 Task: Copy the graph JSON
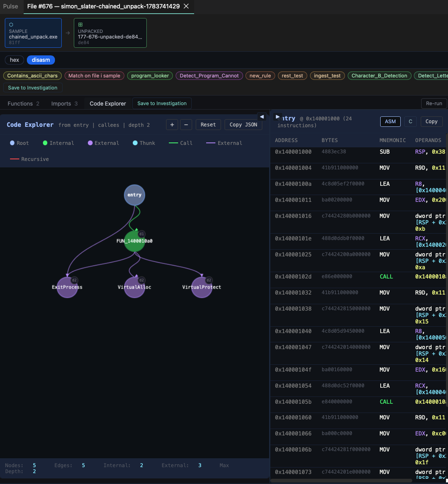[x=243, y=125]
